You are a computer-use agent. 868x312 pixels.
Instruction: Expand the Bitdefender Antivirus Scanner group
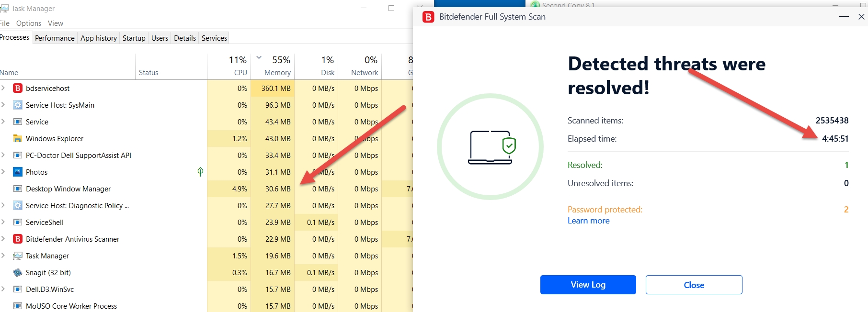[x=3, y=239]
